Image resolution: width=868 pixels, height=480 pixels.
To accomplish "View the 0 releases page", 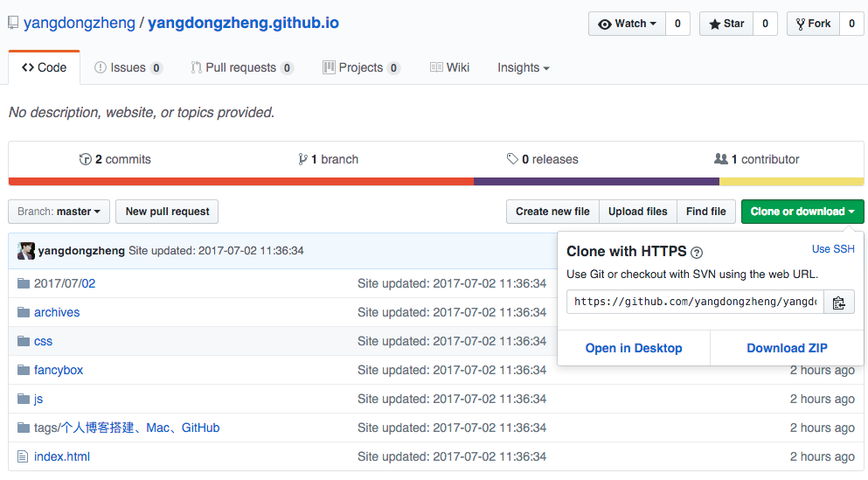I will pyautogui.click(x=543, y=159).
